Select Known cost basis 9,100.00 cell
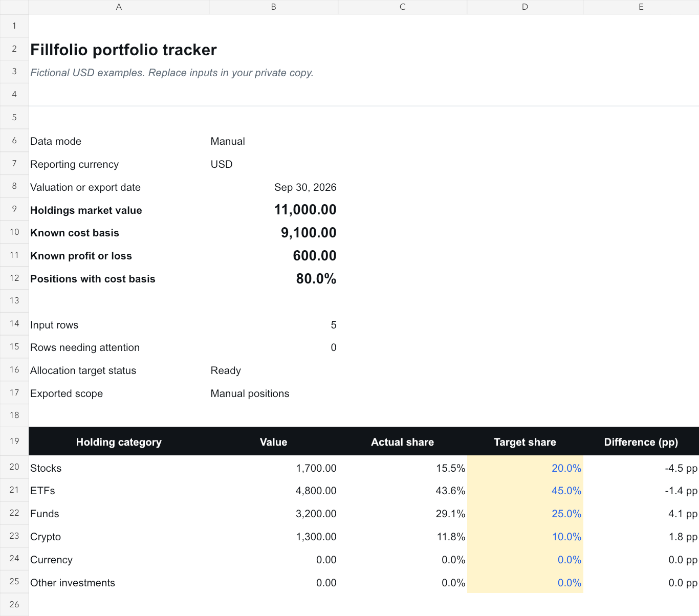The height and width of the screenshot is (616, 699). tap(273, 233)
